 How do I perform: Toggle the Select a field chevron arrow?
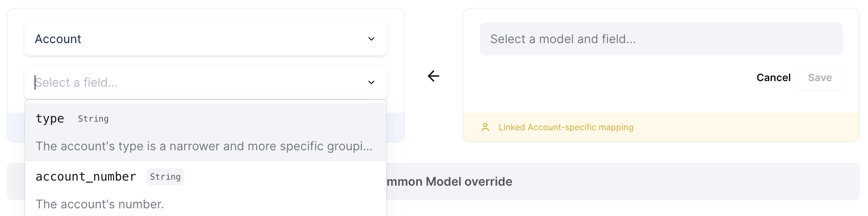coord(371,82)
